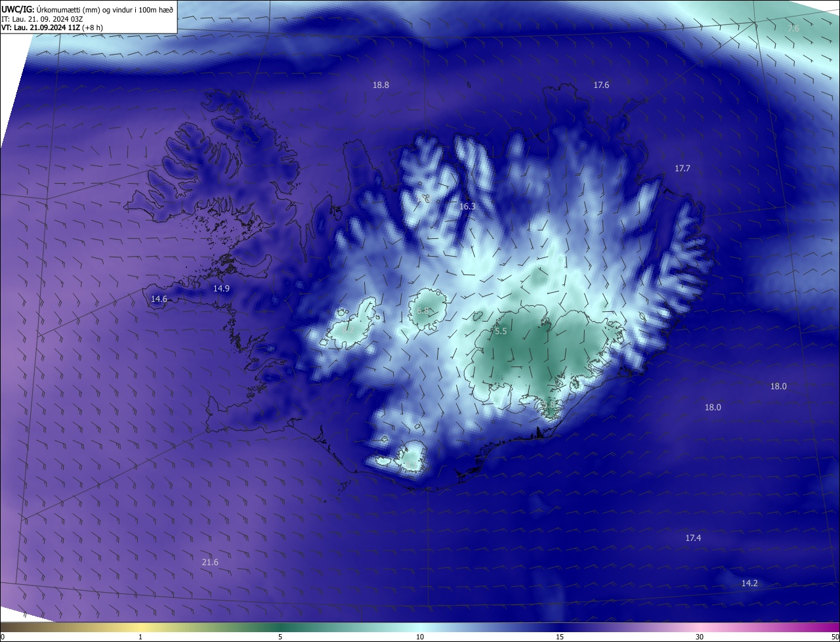Click the 6.8 value on the glacier

(x=423, y=311)
